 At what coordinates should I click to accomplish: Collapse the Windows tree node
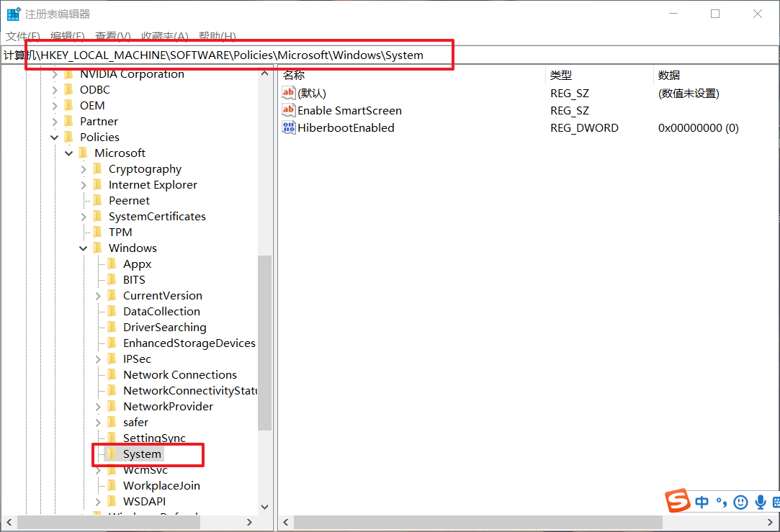click(x=84, y=248)
